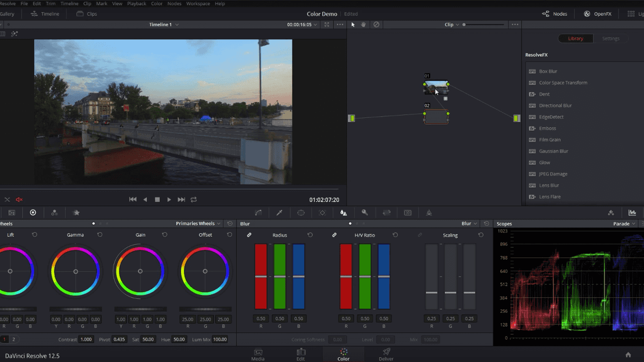This screenshot has height=362, width=644.
Task: Open the Timeline 1 dropdown
Action: pyautogui.click(x=164, y=24)
